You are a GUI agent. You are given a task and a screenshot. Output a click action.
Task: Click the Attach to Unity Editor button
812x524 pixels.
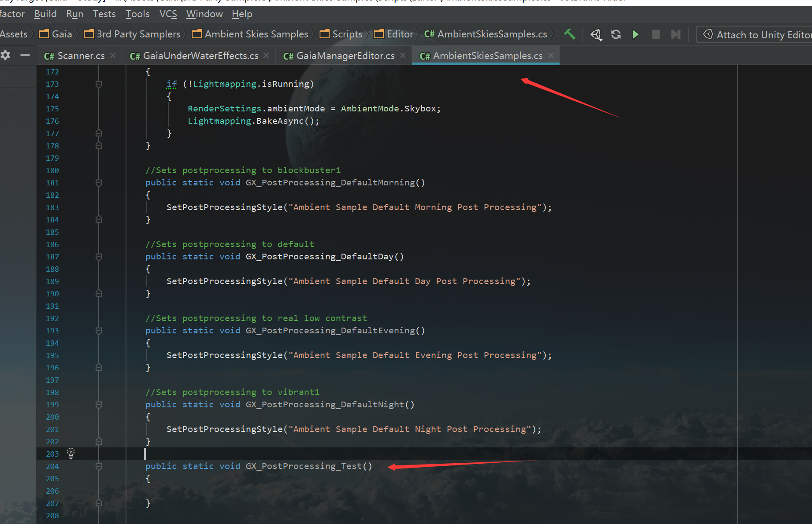[757, 34]
